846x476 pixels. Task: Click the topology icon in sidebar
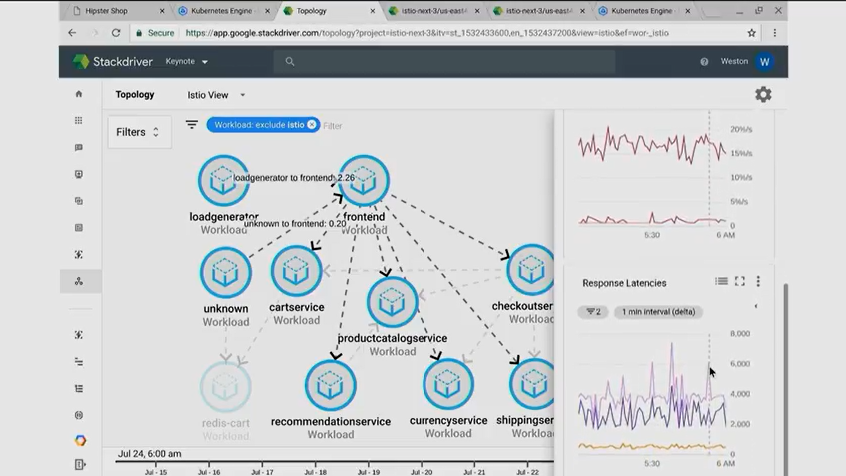pyautogui.click(x=79, y=281)
